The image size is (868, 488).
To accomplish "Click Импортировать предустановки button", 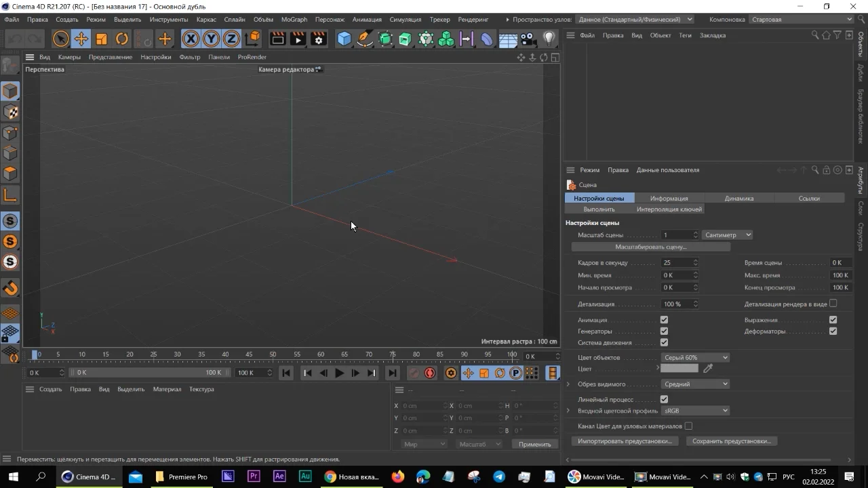I will click(x=625, y=441).
